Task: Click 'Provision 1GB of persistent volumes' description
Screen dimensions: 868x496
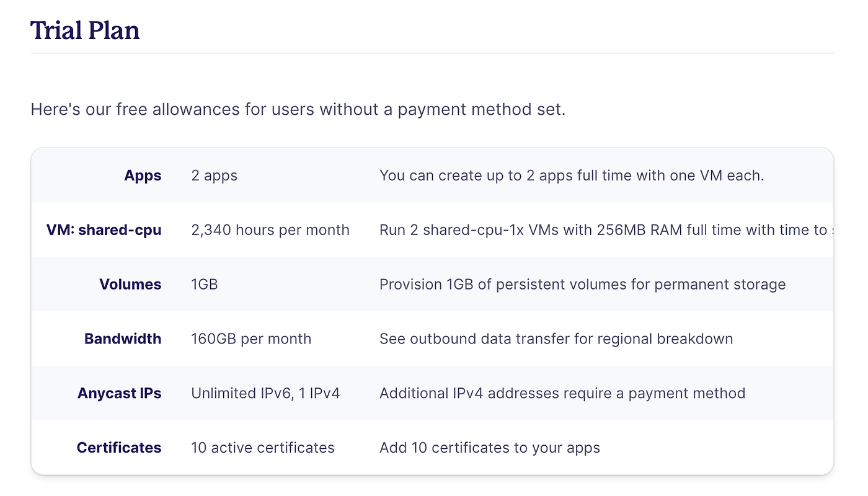Action: point(583,285)
